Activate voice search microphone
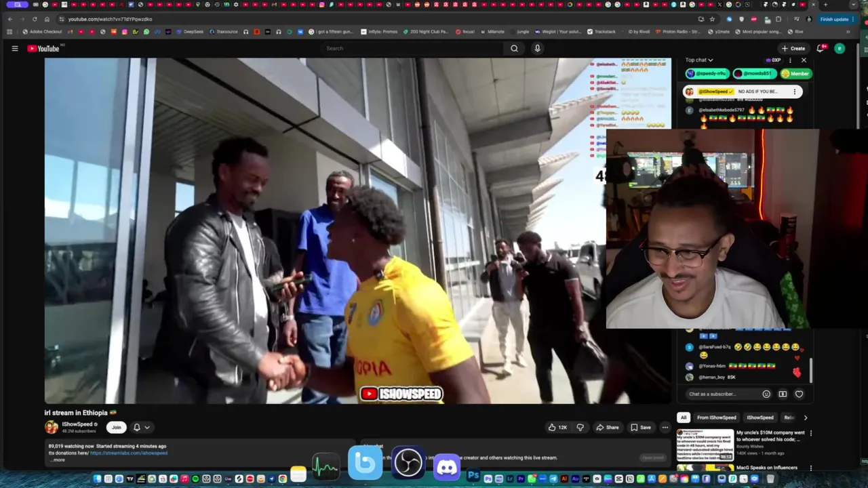868x488 pixels. click(537, 48)
